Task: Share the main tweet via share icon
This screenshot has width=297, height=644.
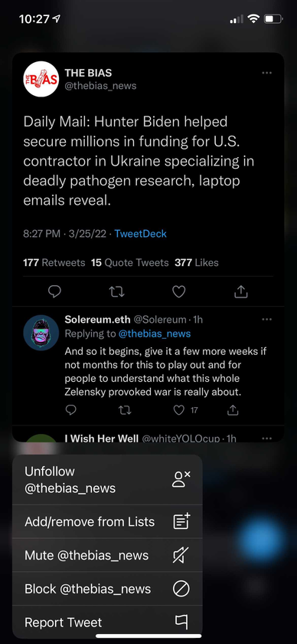Action: [241, 291]
